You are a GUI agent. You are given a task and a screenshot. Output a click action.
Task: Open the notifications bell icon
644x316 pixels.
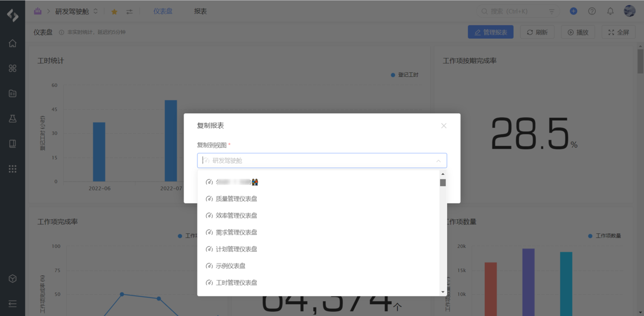[610, 11]
